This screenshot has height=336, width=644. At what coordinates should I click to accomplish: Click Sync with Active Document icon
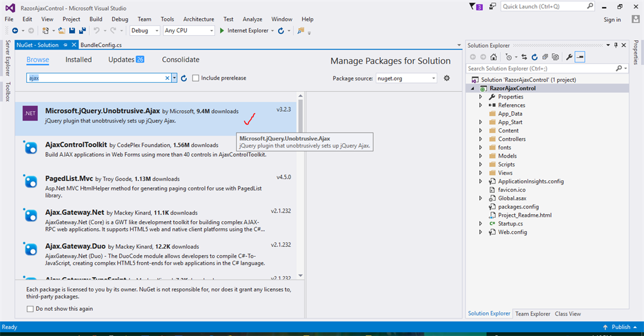[524, 57]
